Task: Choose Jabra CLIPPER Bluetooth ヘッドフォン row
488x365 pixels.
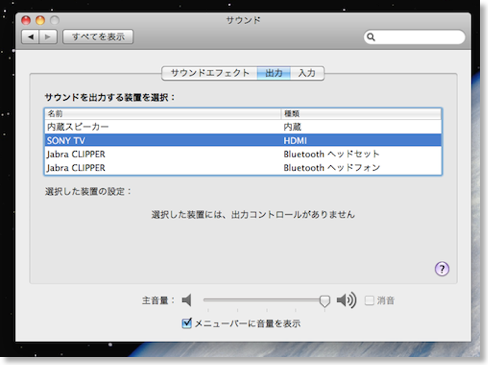Action: click(x=243, y=168)
